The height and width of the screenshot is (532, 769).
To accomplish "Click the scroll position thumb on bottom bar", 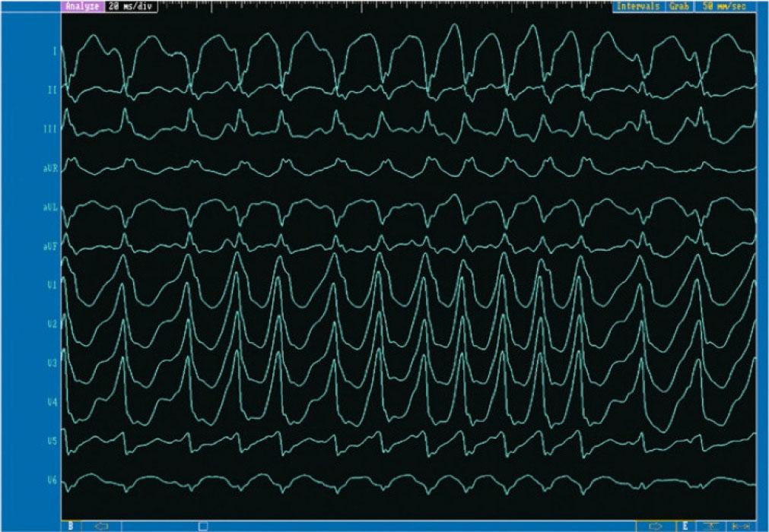I will pyautogui.click(x=202, y=525).
